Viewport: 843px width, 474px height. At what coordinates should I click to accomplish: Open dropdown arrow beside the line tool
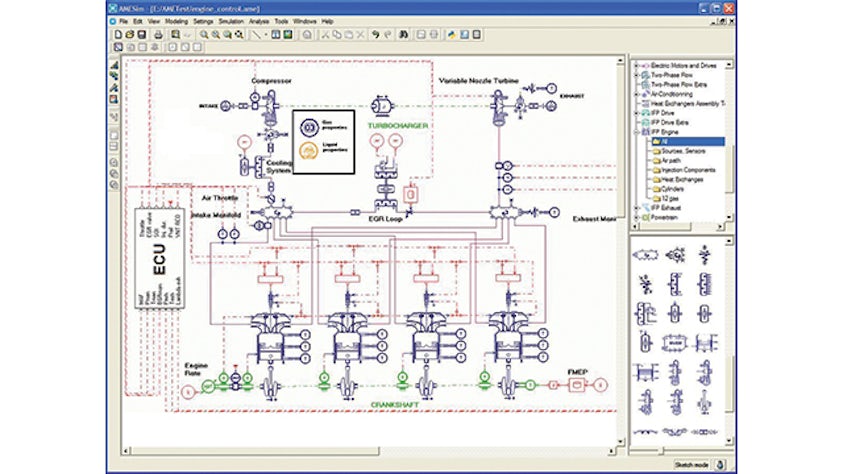pos(266,34)
